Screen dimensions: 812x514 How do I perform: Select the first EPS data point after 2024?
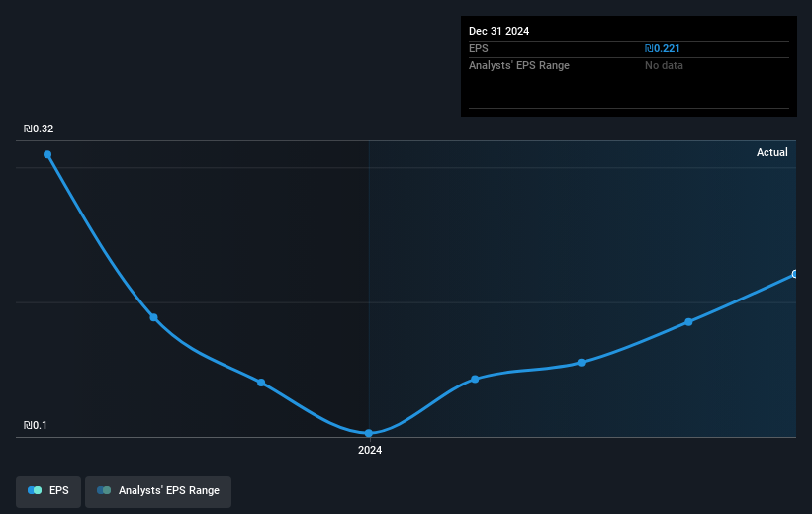click(x=475, y=379)
